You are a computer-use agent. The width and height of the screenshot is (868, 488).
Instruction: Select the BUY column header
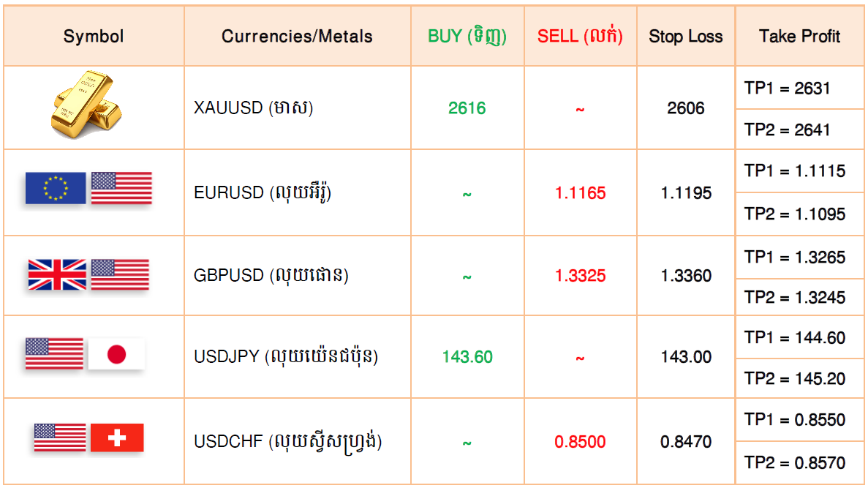tap(467, 37)
